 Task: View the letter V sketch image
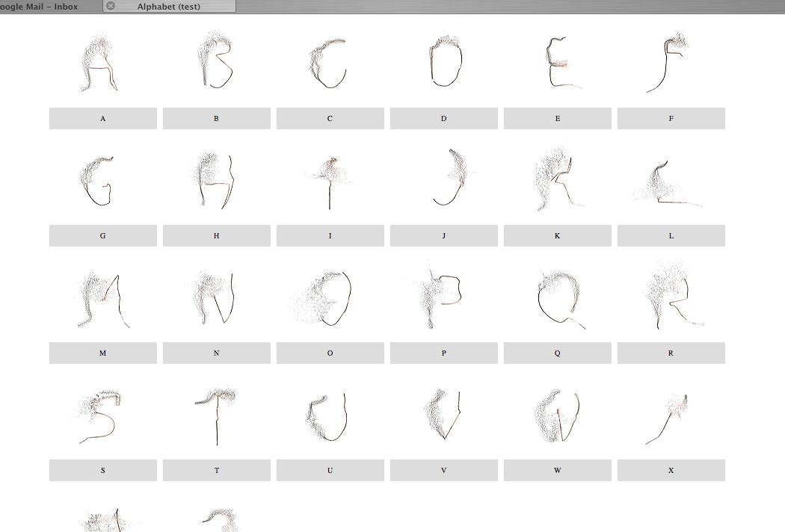[x=442, y=415]
